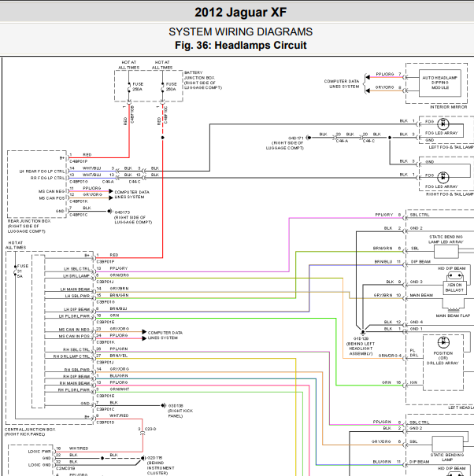Click the LED symbol in Right Fog & Tail Lamp
Viewport: 474px width, 476px height.
tap(443, 177)
